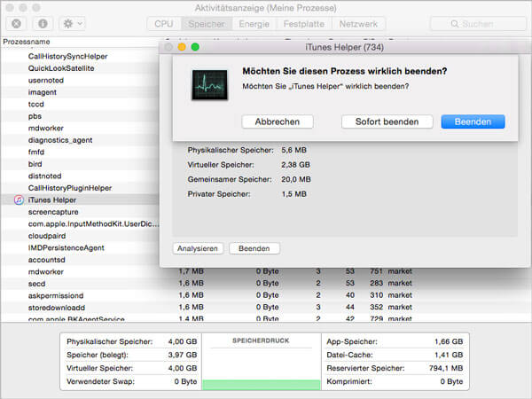This screenshot has height=399, width=532.
Task: Switch to the Festplatte tab
Action: coord(303,24)
